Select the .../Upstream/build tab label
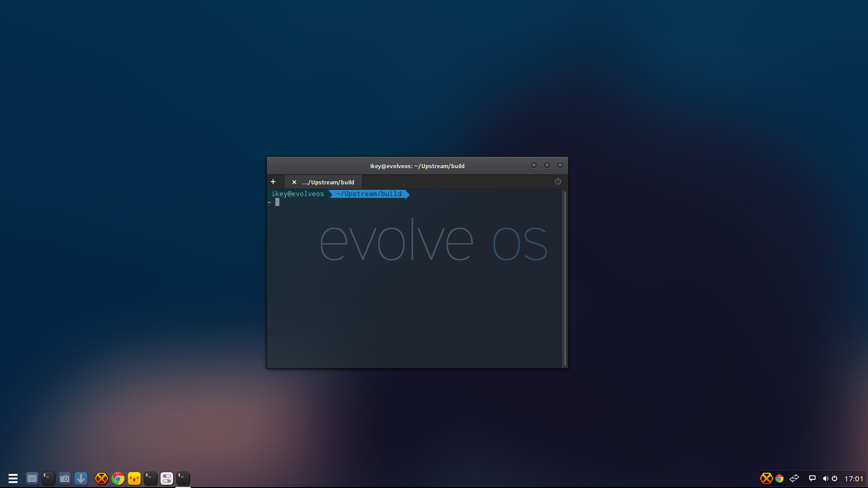This screenshot has width=868, height=488. [x=328, y=182]
